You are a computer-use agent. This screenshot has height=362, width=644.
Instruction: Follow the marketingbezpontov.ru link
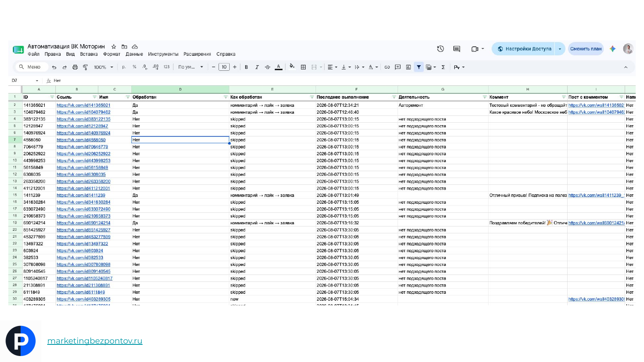(94, 341)
